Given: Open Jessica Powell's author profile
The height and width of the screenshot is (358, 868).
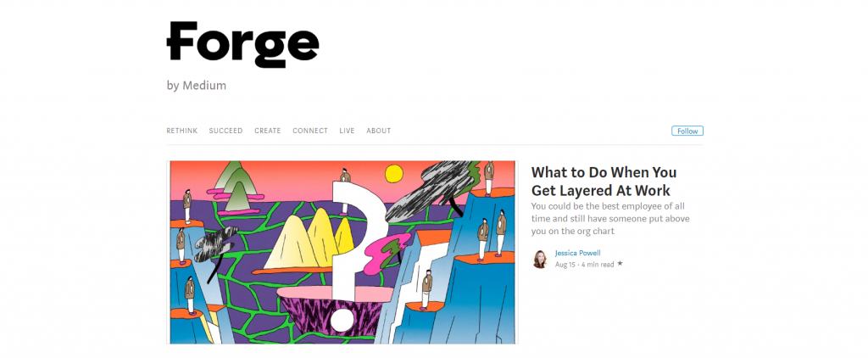Looking at the screenshot, I should pyautogui.click(x=578, y=254).
